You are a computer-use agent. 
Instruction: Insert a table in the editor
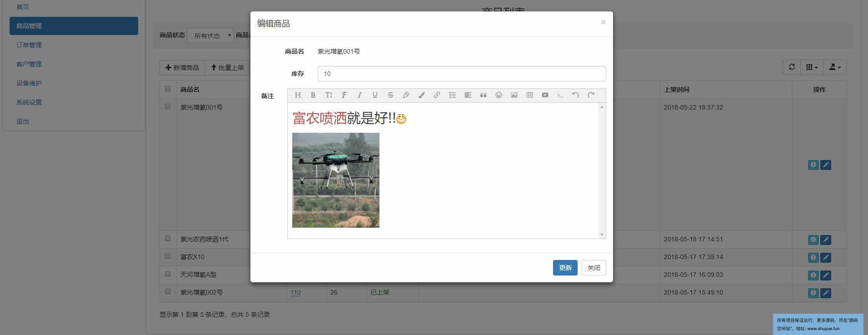pos(529,95)
